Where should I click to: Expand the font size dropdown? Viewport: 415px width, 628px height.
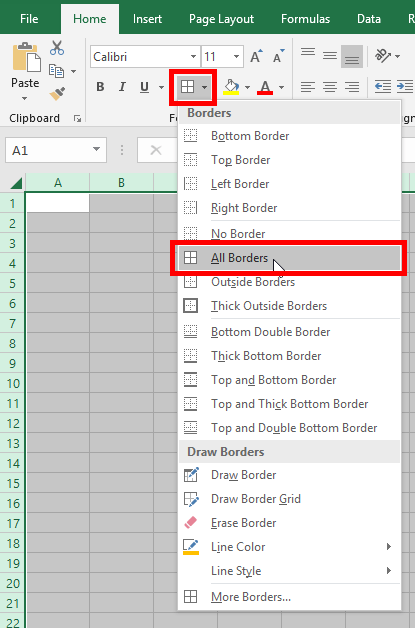236,56
